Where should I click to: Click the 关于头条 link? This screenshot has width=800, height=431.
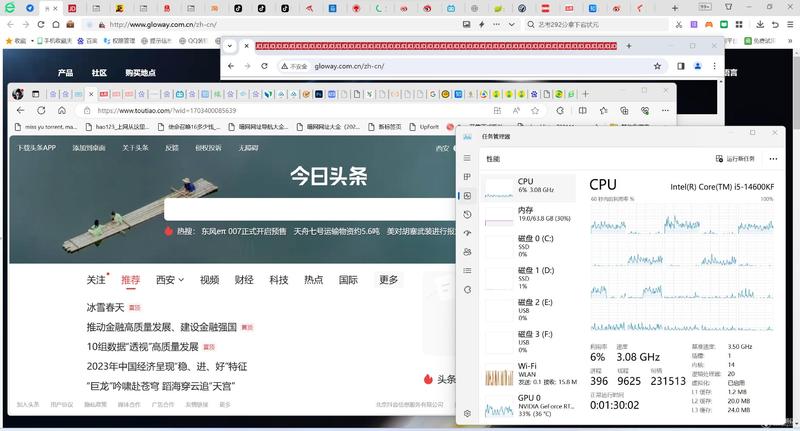(x=135, y=148)
